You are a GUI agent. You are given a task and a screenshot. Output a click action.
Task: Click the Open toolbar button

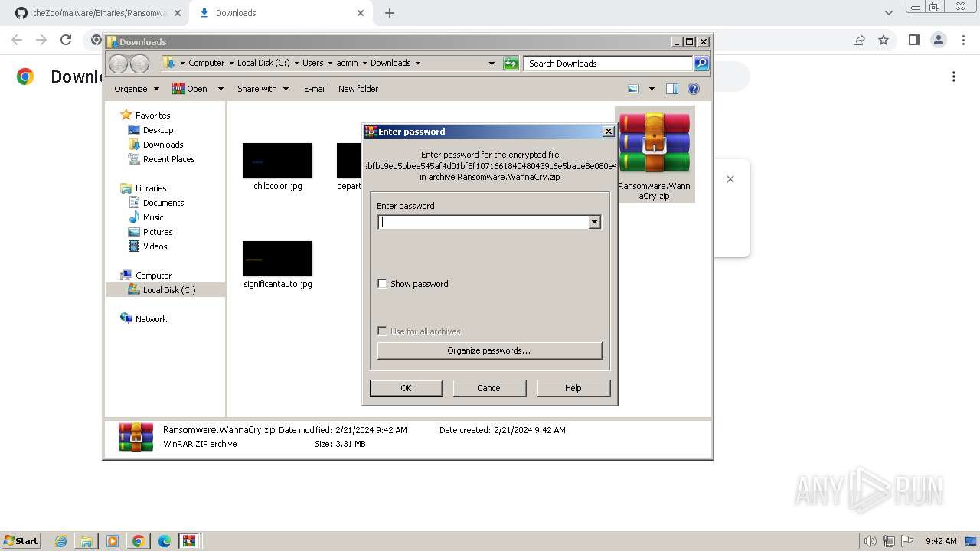coord(190,89)
